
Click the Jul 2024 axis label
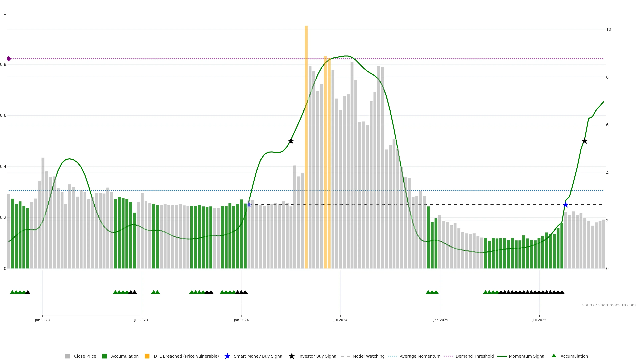coord(340,320)
